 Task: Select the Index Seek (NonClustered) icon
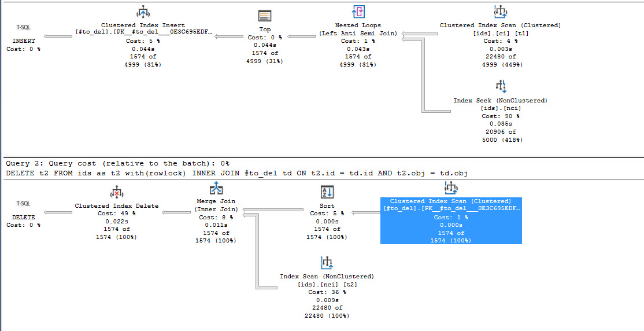click(x=500, y=86)
